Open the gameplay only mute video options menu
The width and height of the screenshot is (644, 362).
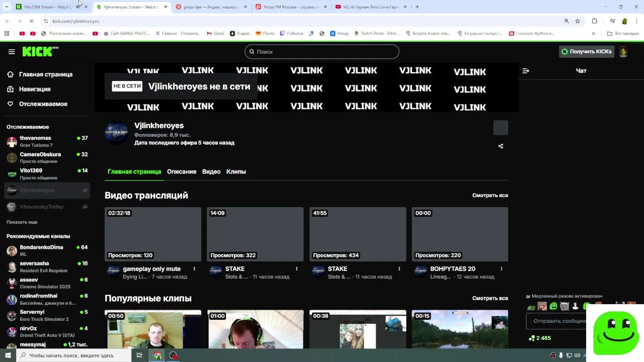[194, 269]
